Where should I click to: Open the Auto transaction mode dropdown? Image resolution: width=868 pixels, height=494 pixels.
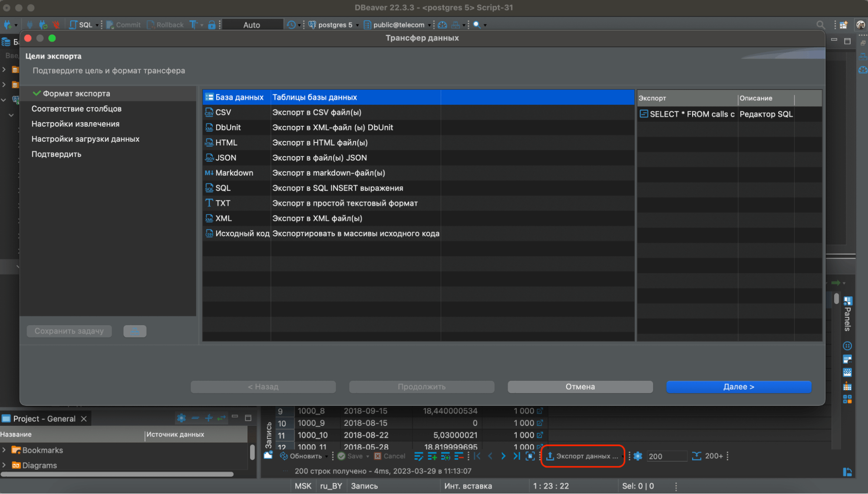click(x=252, y=25)
